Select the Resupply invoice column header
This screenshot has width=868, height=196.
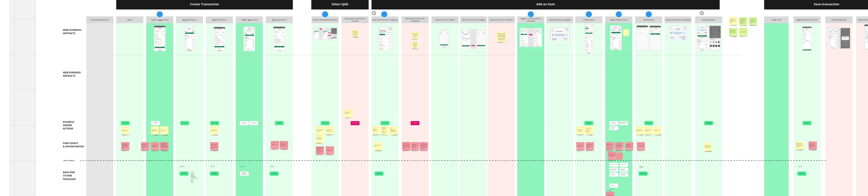click(709, 20)
